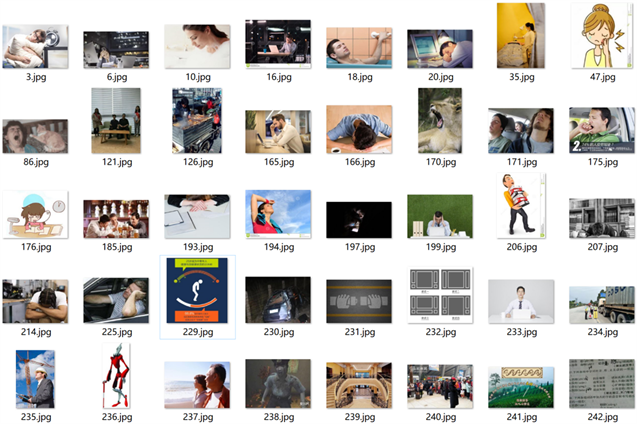The height and width of the screenshot is (424, 637).
Task: Click the file name label 3.jpg
Action: (36, 77)
